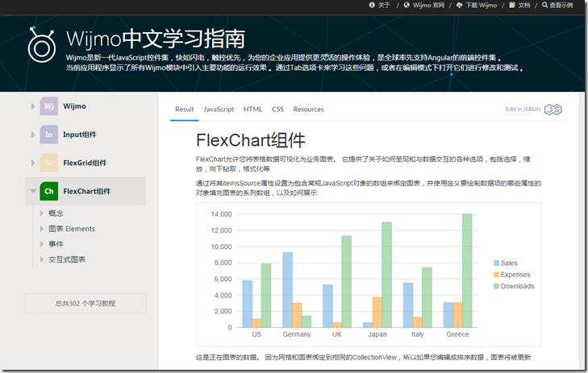Select the FlexGrid组件 tree item
The width and height of the screenshot is (588, 373).
85,163
